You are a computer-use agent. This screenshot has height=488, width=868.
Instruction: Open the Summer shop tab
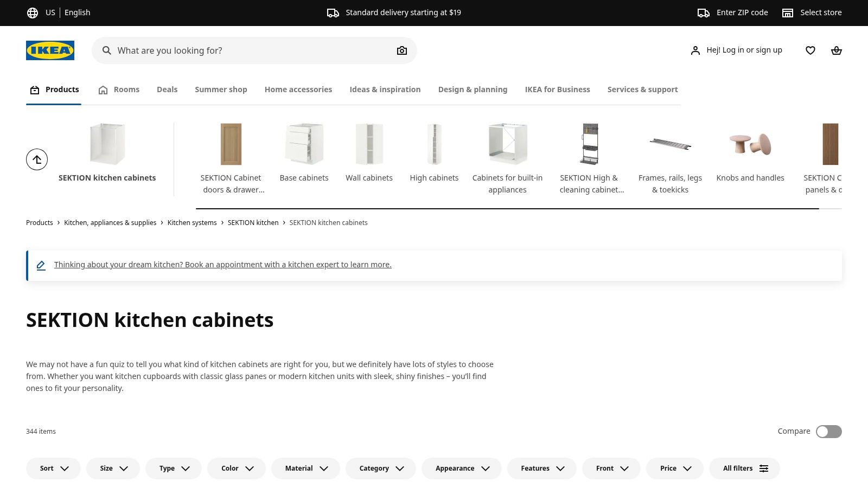(221, 90)
